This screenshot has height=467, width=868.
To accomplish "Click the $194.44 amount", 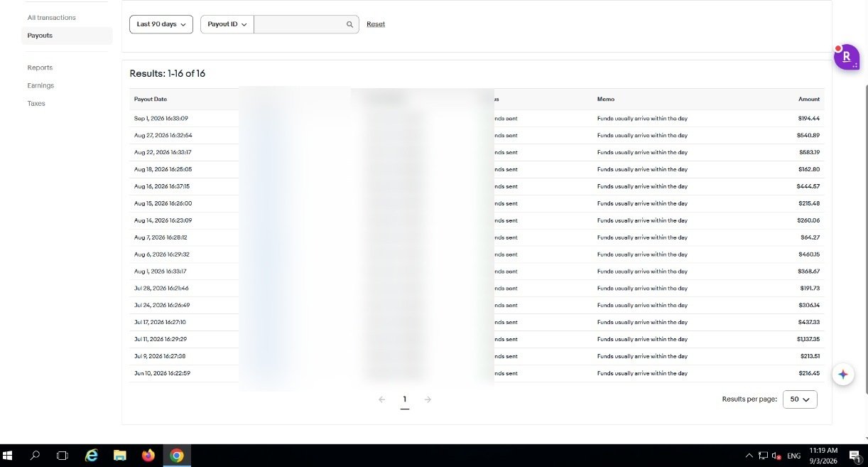I will 808,118.
